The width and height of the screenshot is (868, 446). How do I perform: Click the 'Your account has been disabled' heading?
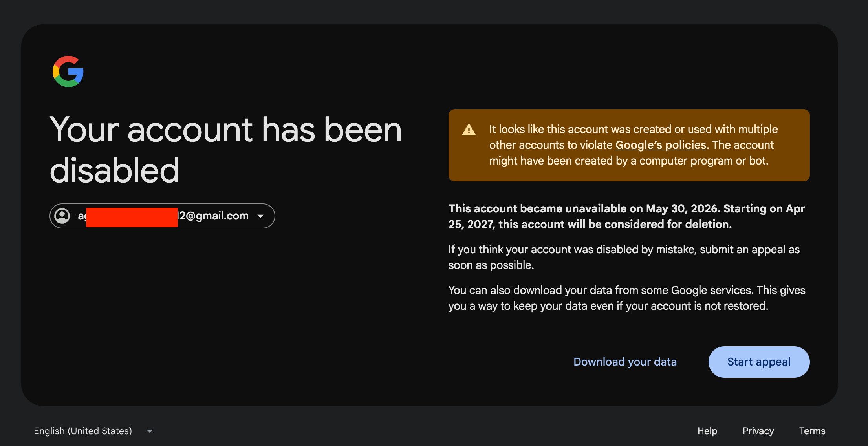[x=226, y=150]
